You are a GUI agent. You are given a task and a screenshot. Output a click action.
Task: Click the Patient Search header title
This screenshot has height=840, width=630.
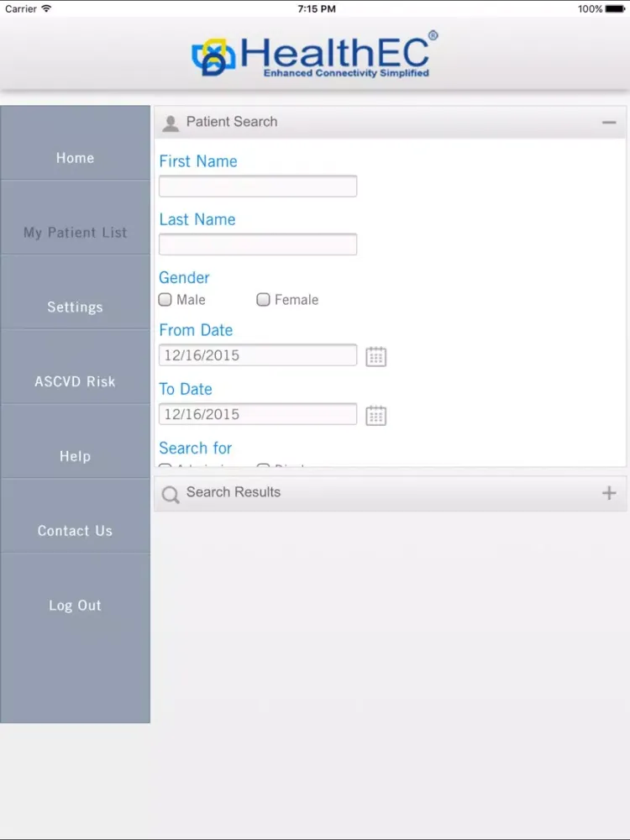pyautogui.click(x=232, y=122)
